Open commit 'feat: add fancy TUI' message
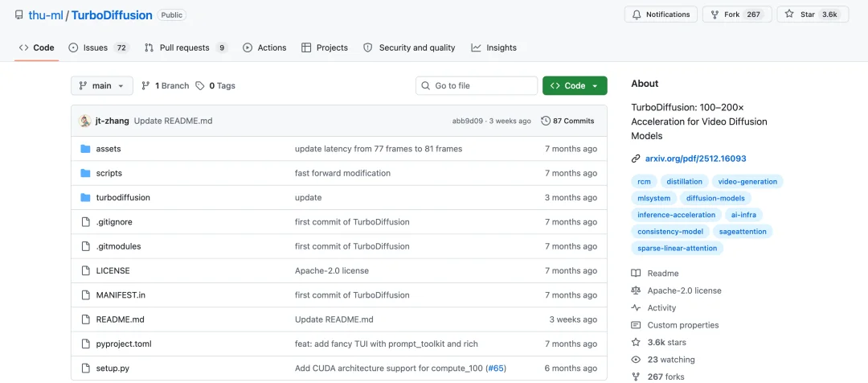 pyautogui.click(x=387, y=344)
